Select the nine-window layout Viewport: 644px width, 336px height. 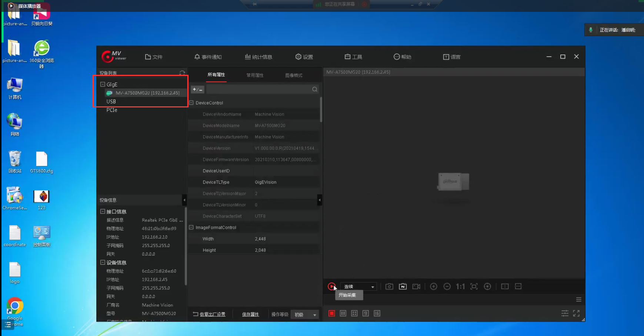pos(366,313)
